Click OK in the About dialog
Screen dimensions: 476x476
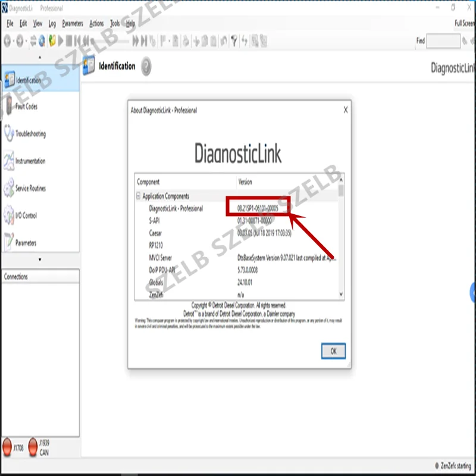point(333,351)
